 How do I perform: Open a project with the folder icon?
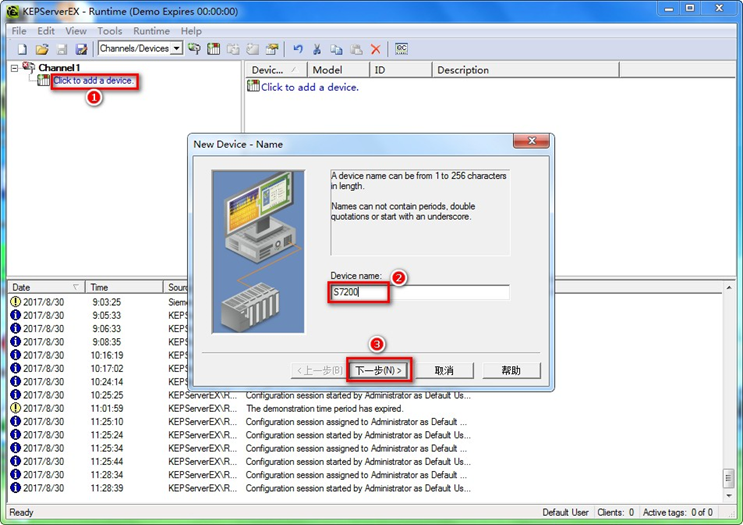coord(42,49)
